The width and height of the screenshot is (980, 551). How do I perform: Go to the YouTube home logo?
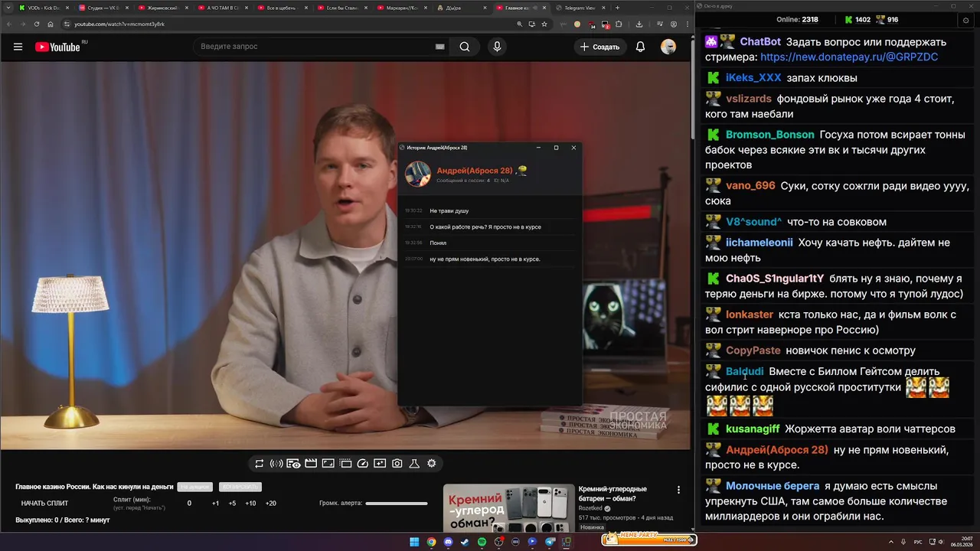coord(57,47)
